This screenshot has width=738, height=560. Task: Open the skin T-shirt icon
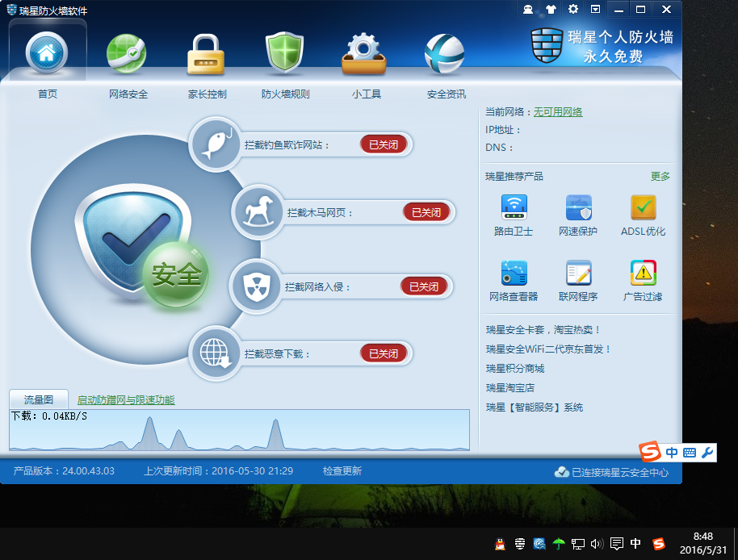coord(551,10)
